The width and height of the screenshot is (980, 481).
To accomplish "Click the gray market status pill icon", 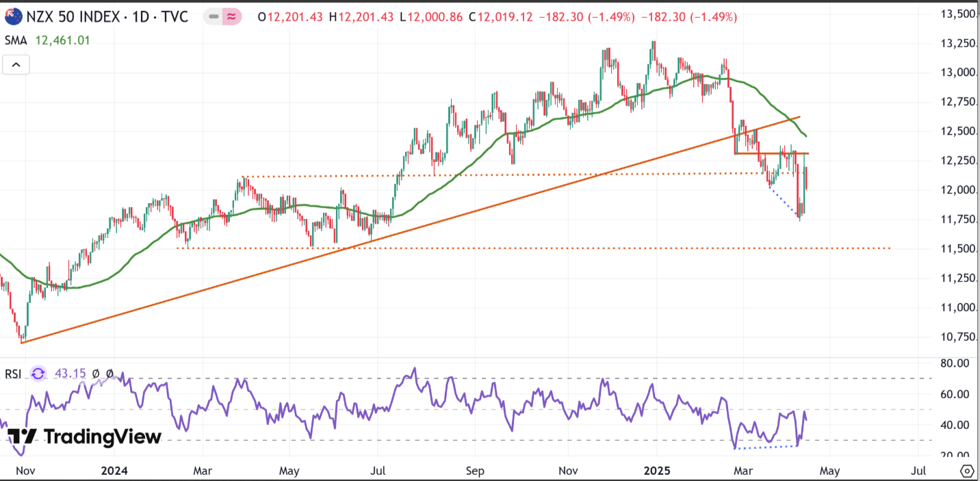I will click(x=214, y=17).
